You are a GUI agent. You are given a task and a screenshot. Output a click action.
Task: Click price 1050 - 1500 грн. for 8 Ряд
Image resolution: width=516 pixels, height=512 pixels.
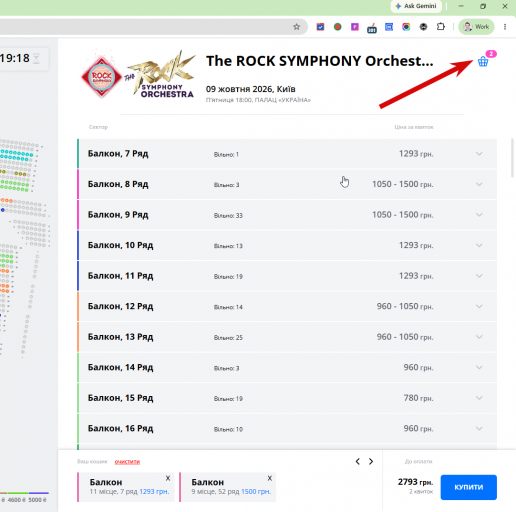pyautogui.click(x=403, y=184)
